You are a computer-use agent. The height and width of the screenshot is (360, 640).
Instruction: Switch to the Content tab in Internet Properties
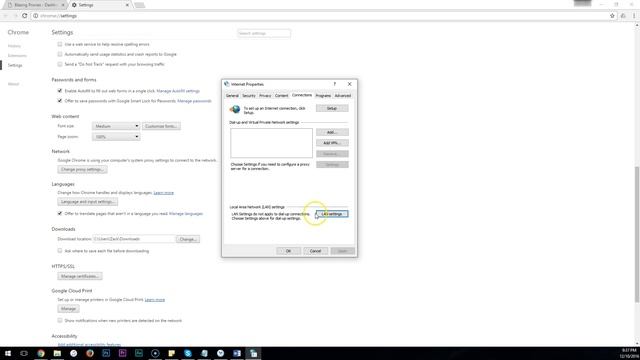coord(282,96)
